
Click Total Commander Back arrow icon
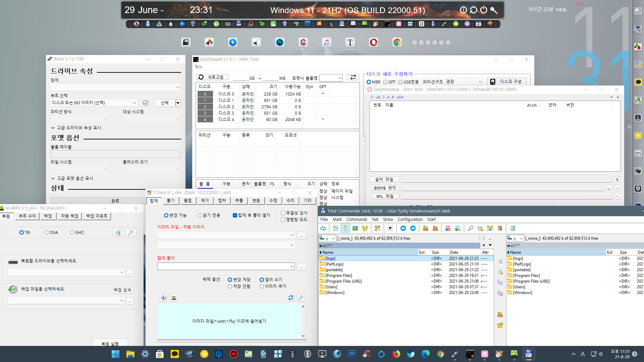pyautogui.click(x=403, y=228)
